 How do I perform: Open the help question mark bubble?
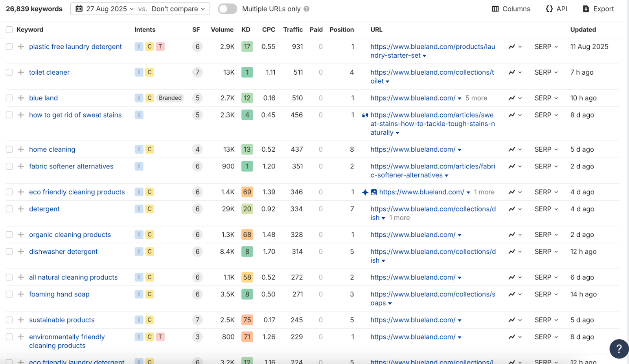[x=619, y=349]
